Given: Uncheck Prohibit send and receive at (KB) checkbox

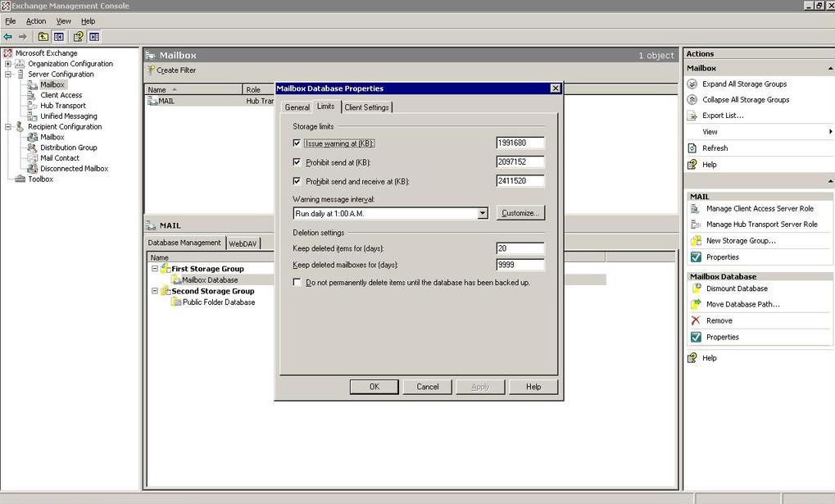Looking at the screenshot, I should tap(297, 181).
